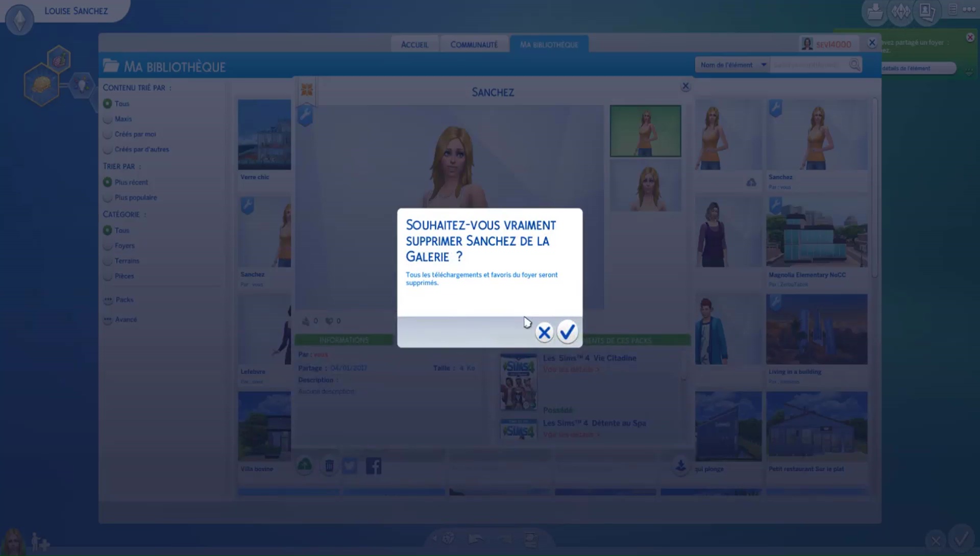Switch to the Communauté tab
The width and height of the screenshot is (980, 556).
474,45
